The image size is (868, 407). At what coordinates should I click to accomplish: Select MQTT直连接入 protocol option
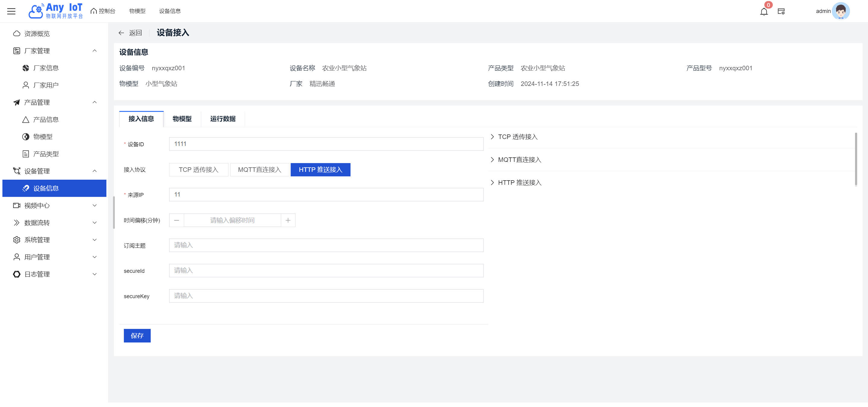tap(259, 170)
